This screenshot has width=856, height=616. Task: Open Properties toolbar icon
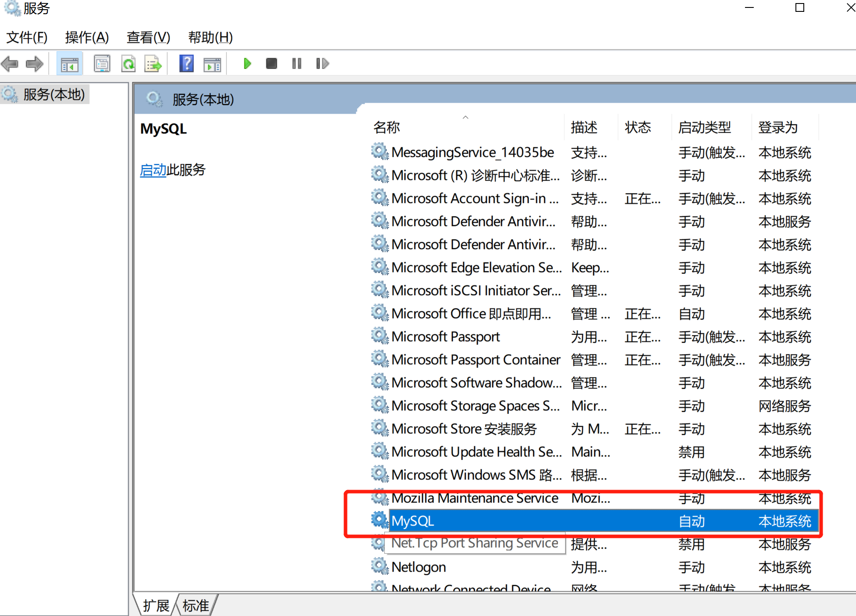coord(102,64)
